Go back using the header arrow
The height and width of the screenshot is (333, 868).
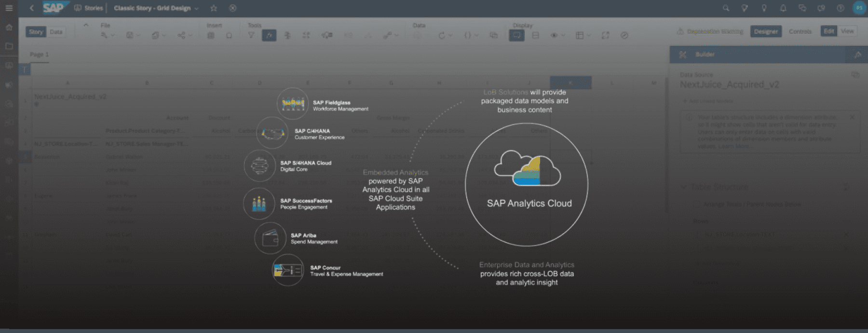coord(32,8)
